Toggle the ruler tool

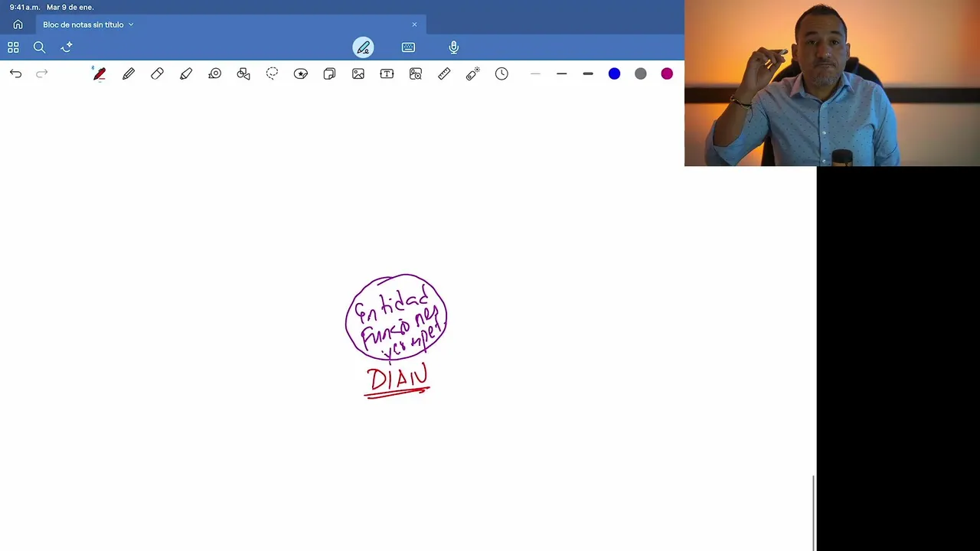(444, 73)
